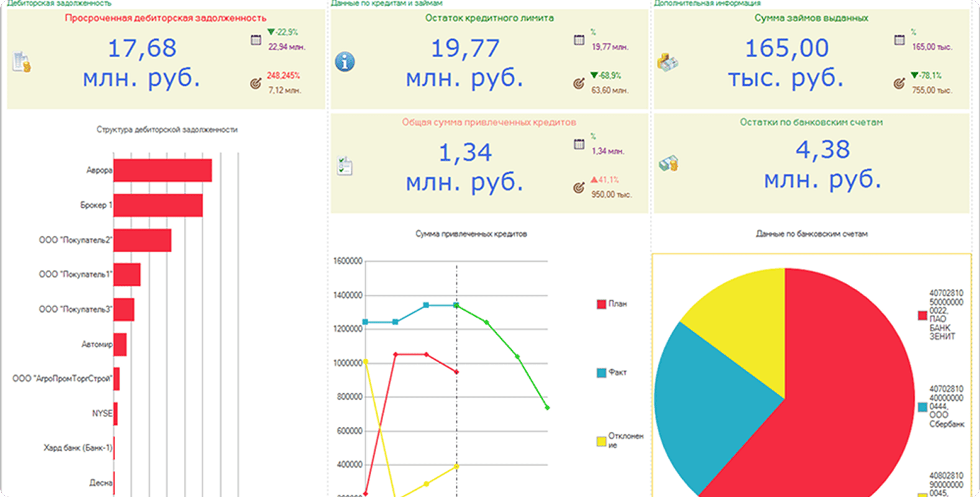Select the yellow Отклонение legend swatch

coord(601,442)
